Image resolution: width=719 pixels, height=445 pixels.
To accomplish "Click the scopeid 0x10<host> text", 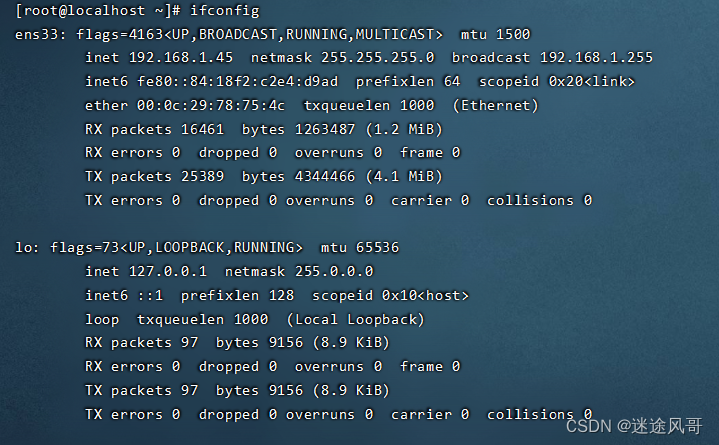I will coord(390,295).
